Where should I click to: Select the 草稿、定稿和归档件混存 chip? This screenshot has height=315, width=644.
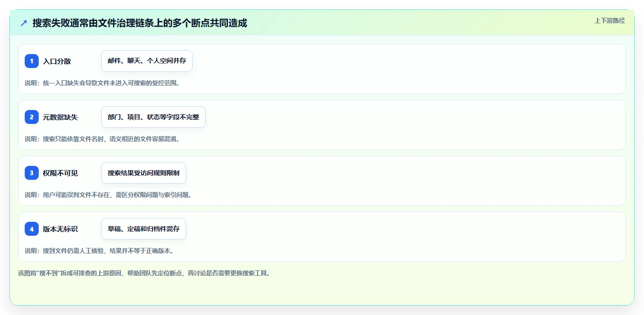[x=144, y=229]
